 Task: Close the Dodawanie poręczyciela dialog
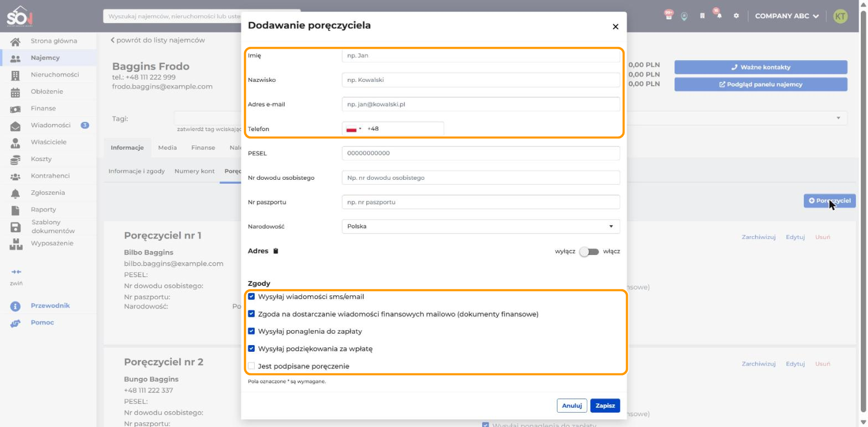pos(615,27)
